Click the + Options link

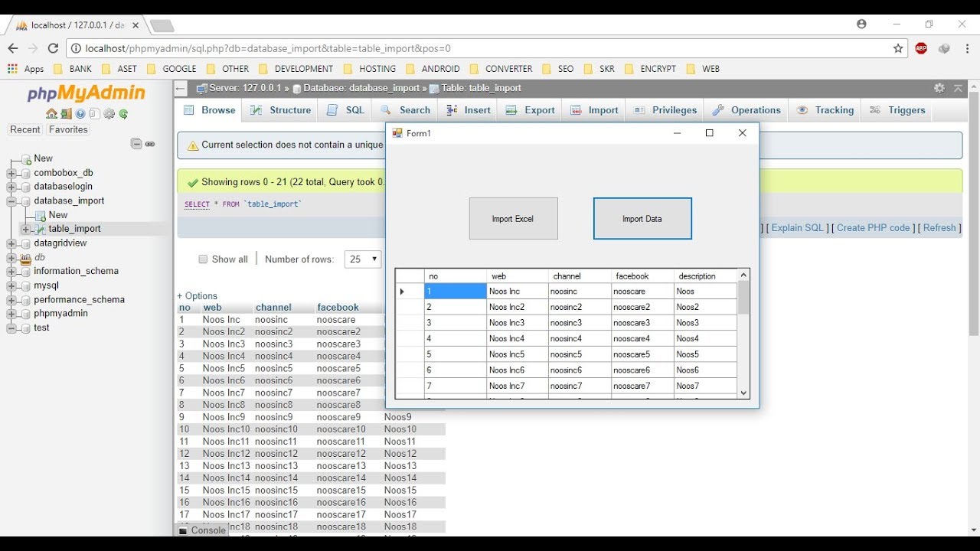coord(198,296)
